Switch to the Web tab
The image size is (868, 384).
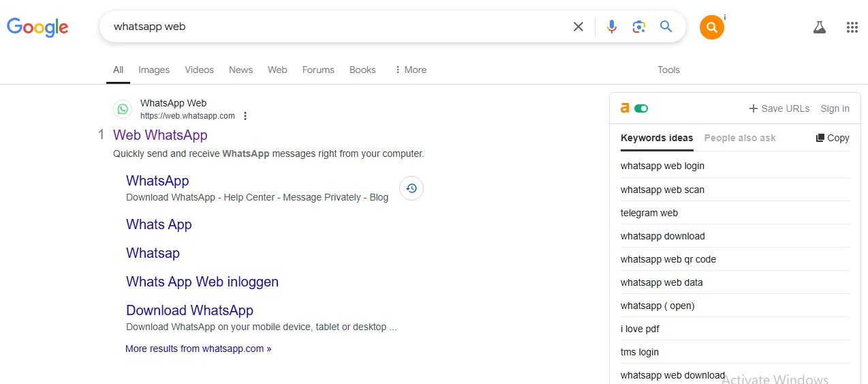pos(277,70)
